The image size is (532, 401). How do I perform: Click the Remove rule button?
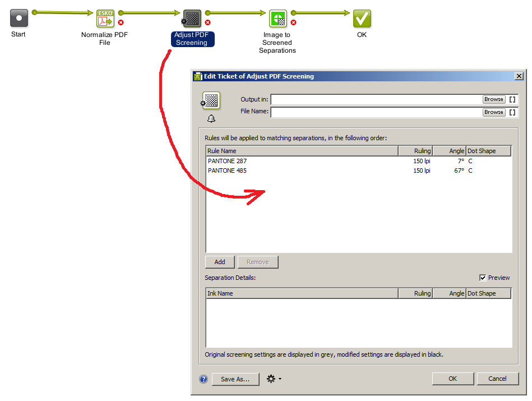point(258,262)
